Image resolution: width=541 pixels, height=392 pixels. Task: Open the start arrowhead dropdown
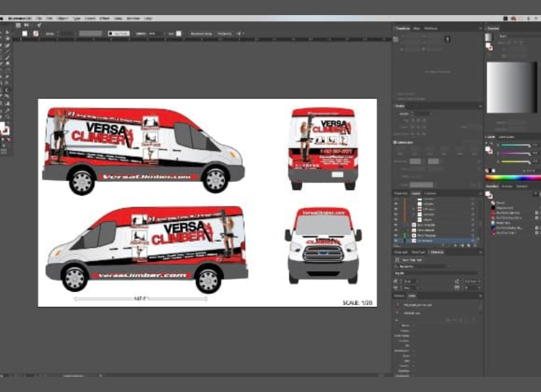click(x=415, y=161)
